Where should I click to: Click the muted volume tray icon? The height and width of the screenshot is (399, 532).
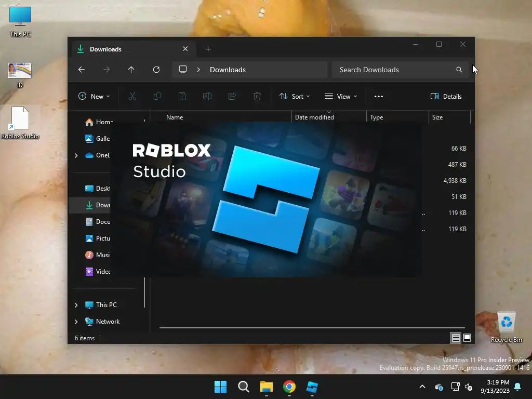pos(469,387)
